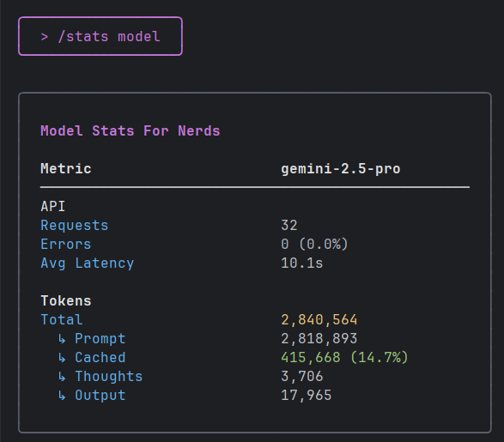This screenshot has width=504, height=442.
Task: Click the requests value 32
Action: pyautogui.click(x=289, y=225)
